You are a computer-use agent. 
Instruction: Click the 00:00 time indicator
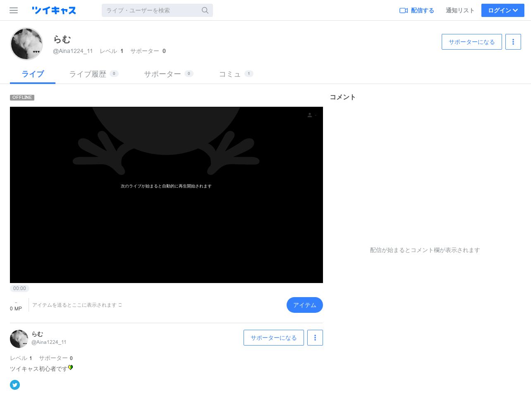pos(19,288)
